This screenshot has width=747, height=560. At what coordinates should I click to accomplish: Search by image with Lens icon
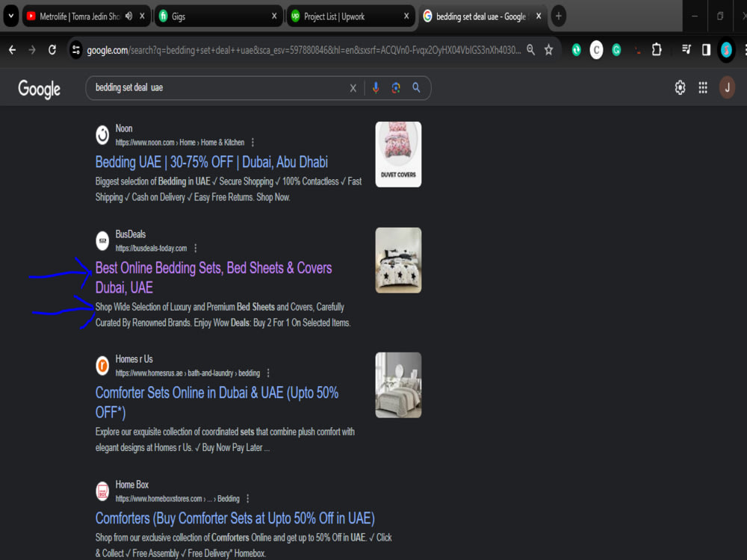pyautogui.click(x=396, y=87)
